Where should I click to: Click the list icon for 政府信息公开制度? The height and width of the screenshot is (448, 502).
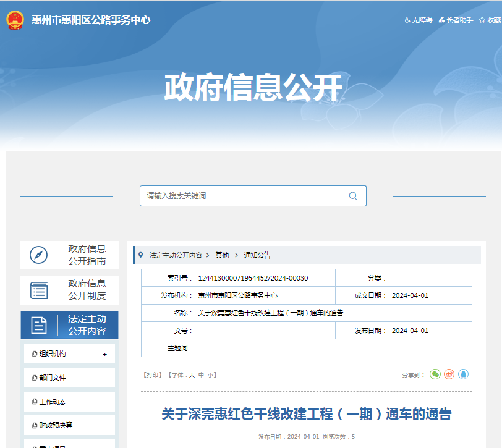click(39, 290)
